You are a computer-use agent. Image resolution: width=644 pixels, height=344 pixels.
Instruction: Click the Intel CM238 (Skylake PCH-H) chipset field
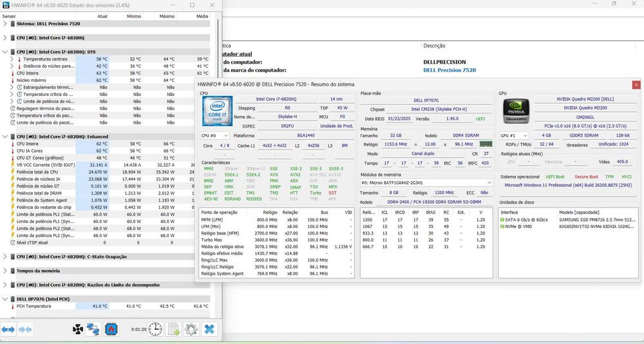(x=440, y=110)
